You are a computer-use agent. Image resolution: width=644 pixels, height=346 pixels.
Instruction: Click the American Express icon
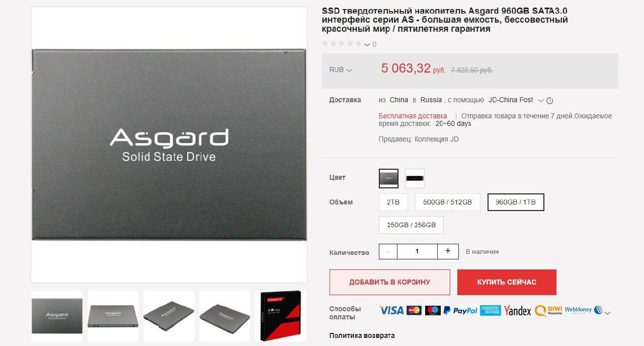click(490, 310)
